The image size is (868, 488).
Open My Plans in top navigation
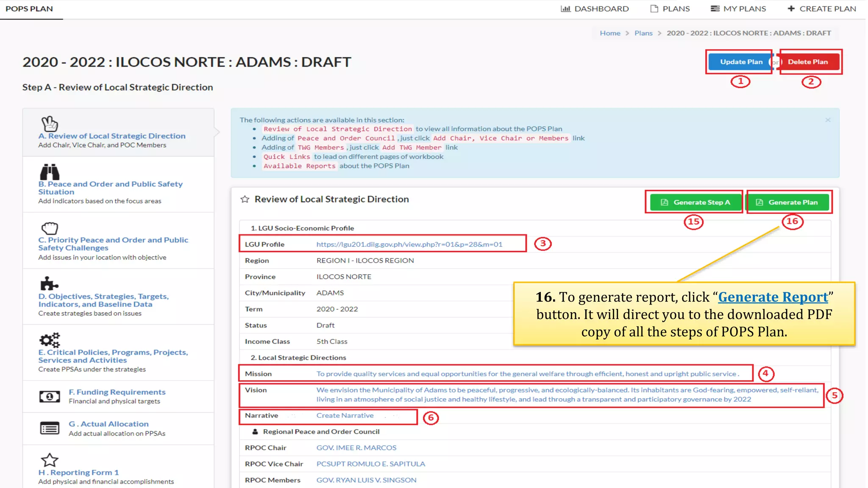click(x=738, y=8)
